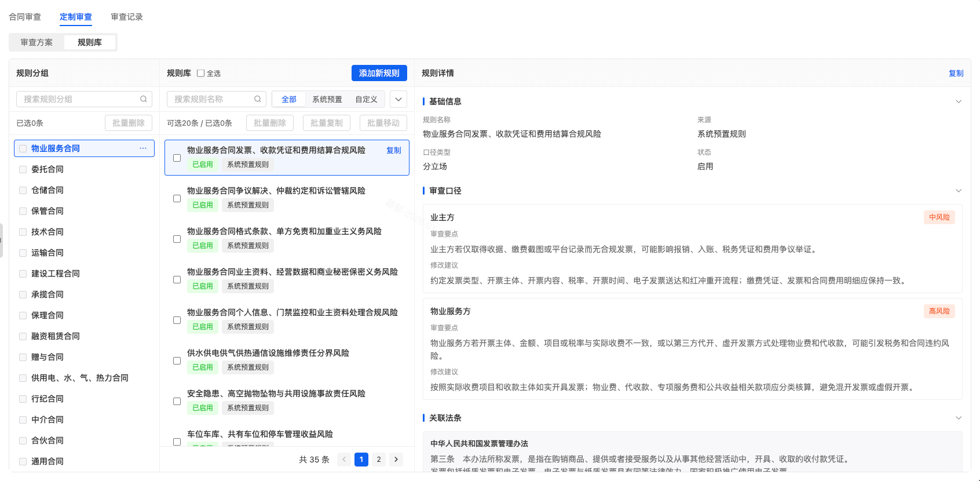Click 复制 link on the selected rule card
The width and height of the screenshot is (980, 481).
[x=394, y=150]
